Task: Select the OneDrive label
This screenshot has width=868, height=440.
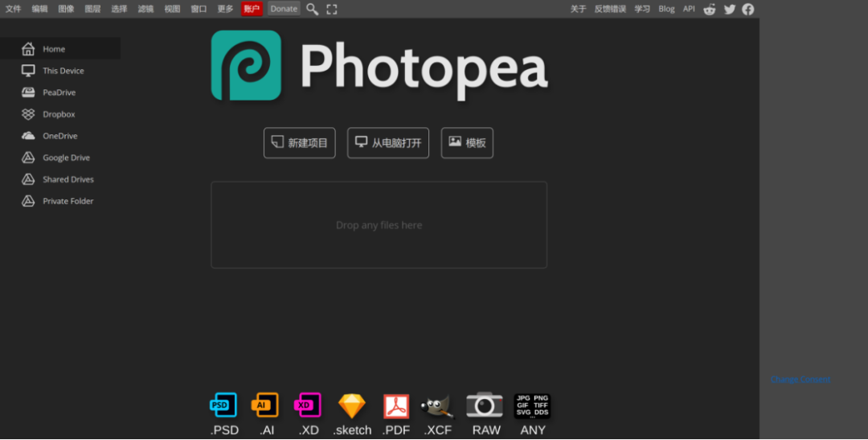Action: tap(60, 136)
